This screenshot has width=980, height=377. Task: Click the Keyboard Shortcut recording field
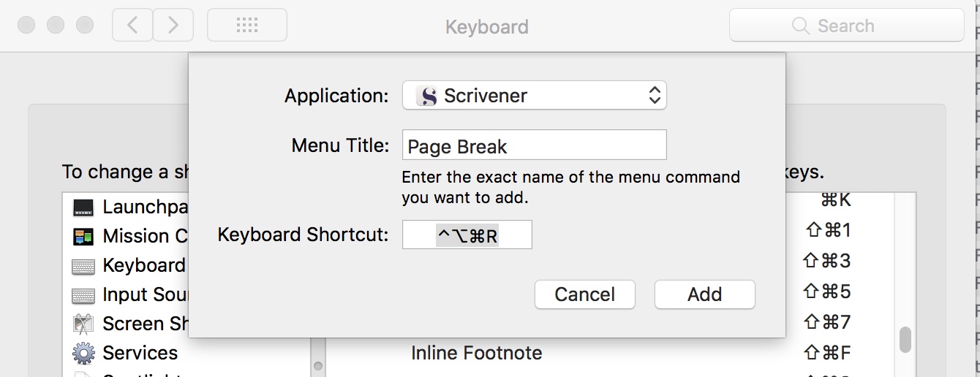pos(467,235)
